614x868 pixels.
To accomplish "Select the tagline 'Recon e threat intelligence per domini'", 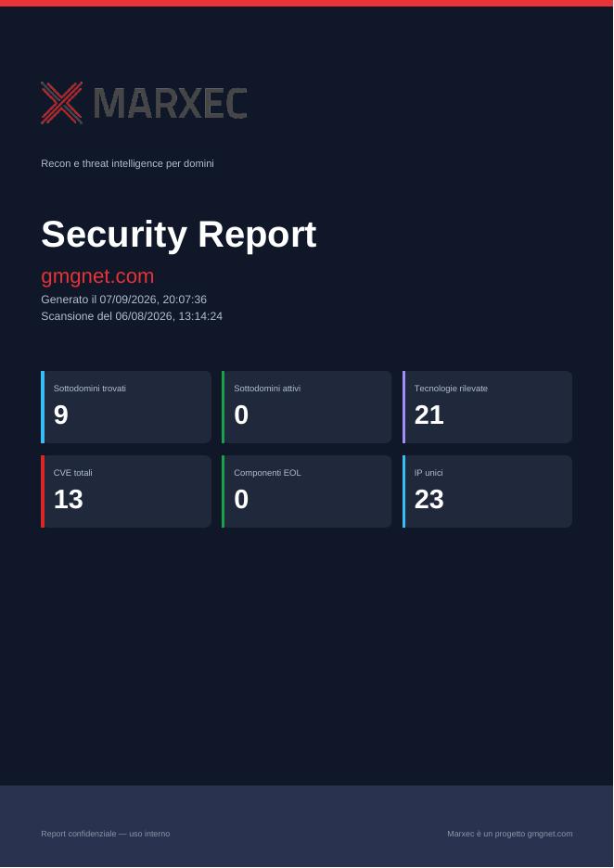I will click(x=127, y=163).
